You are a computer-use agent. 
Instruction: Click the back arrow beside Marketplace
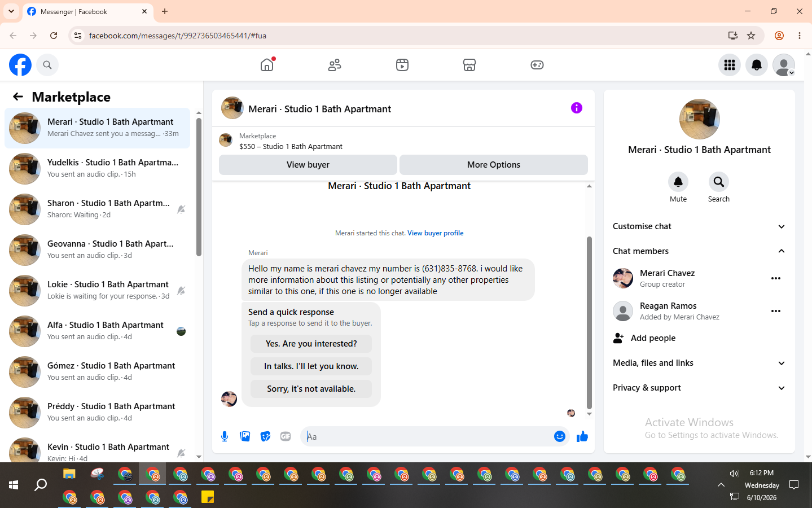[18, 97]
